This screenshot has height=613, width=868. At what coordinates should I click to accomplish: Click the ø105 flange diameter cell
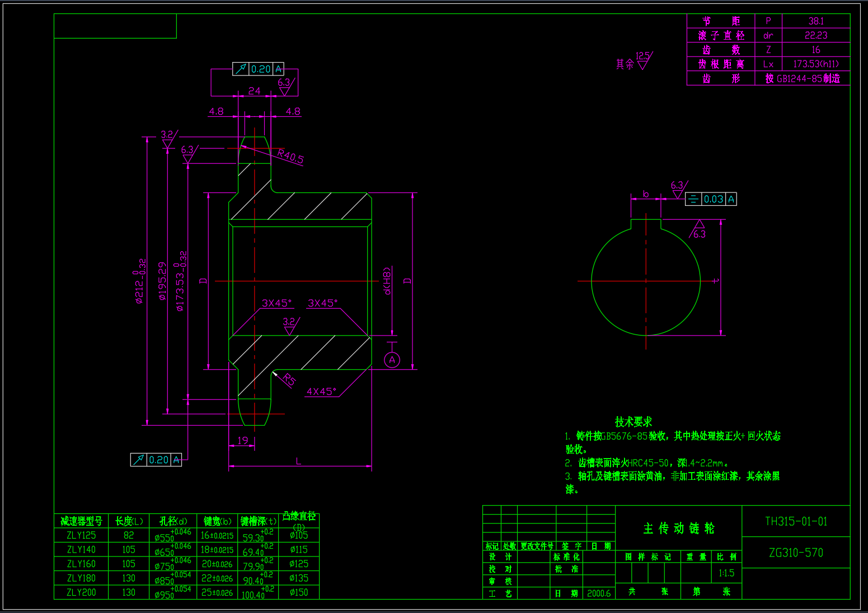299,535
